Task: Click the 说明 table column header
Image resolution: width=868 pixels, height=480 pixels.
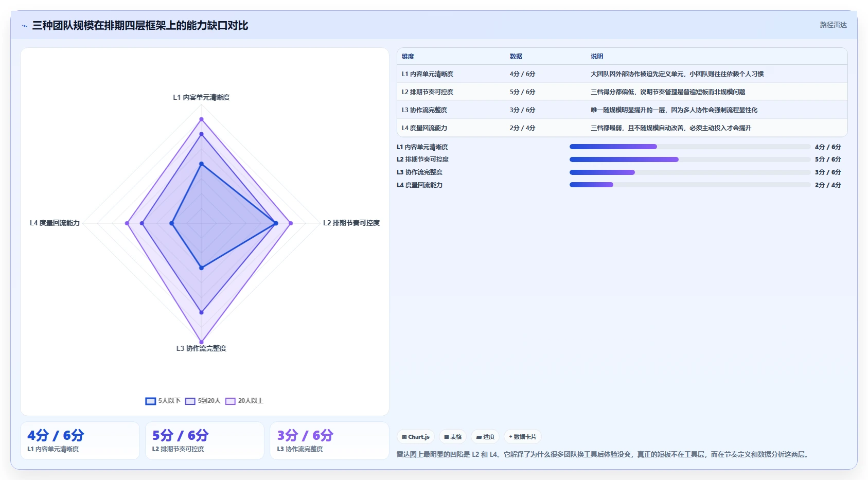Action: tap(597, 57)
